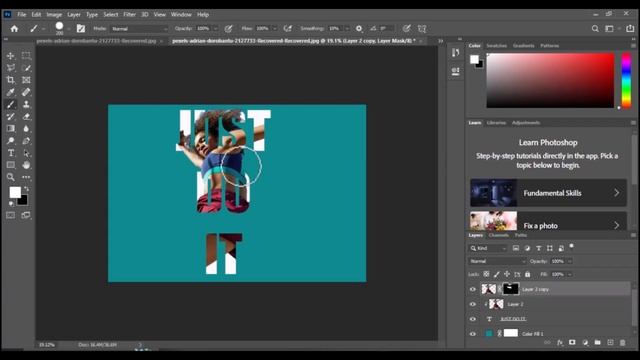640x360 pixels.
Task: Switch to the Channels tab
Action: (x=498, y=235)
